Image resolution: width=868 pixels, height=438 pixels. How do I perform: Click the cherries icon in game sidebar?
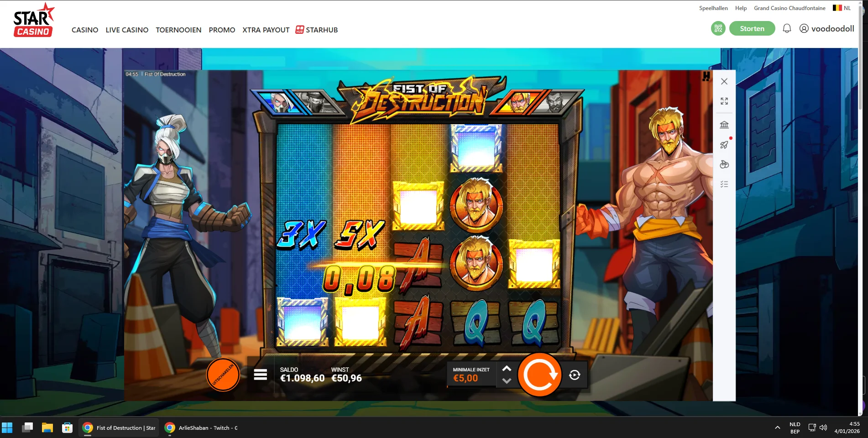click(724, 164)
